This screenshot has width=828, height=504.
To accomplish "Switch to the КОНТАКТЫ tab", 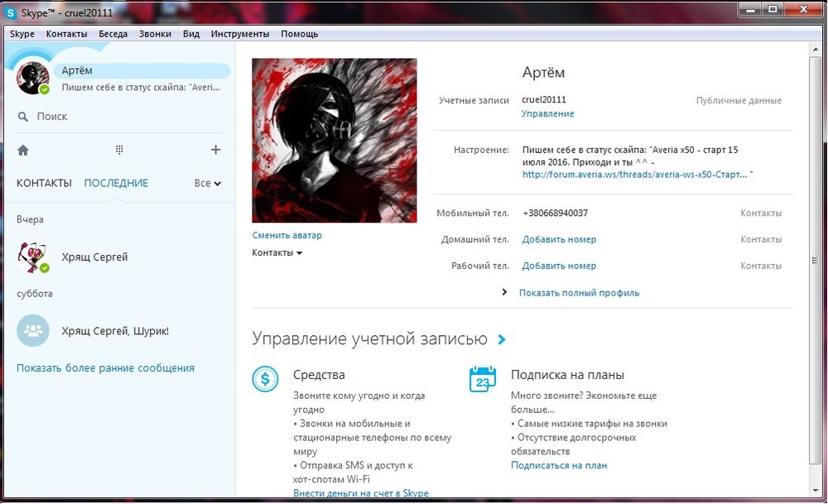I will (44, 183).
